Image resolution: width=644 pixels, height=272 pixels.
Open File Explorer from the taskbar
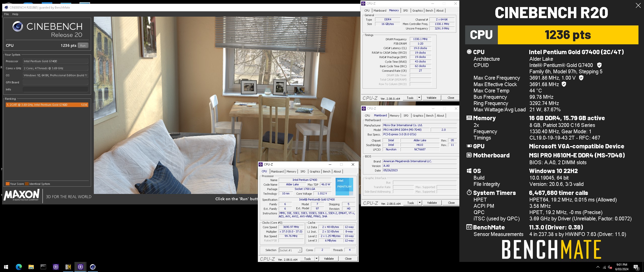(31, 267)
